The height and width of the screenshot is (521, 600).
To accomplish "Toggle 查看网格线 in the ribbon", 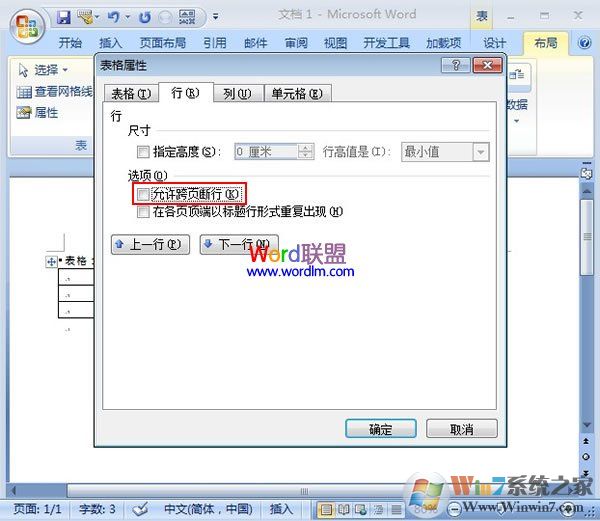I will click(55, 92).
